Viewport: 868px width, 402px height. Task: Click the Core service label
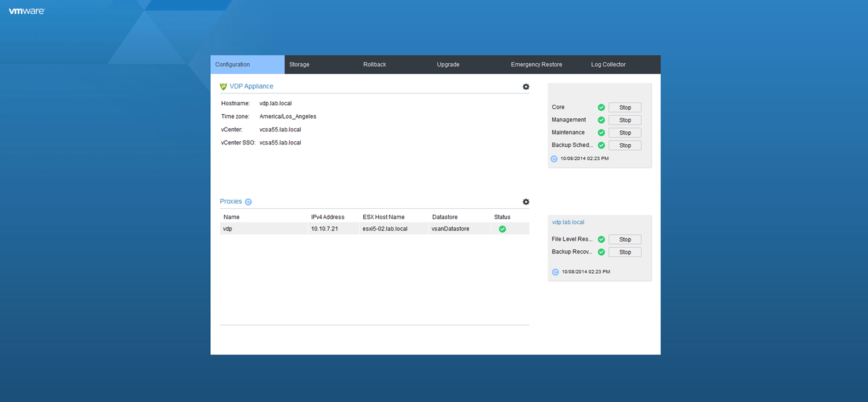(558, 107)
